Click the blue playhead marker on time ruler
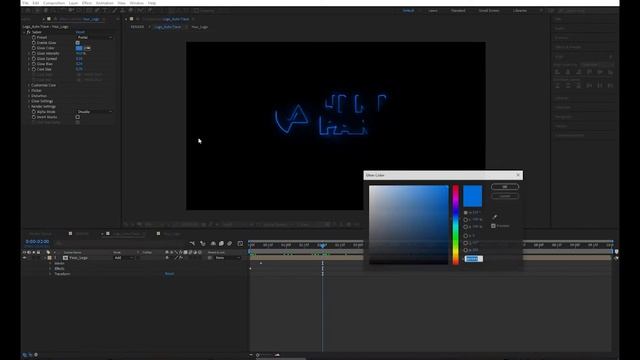Image resolution: width=640 pixels, height=360 pixels. [322, 245]
